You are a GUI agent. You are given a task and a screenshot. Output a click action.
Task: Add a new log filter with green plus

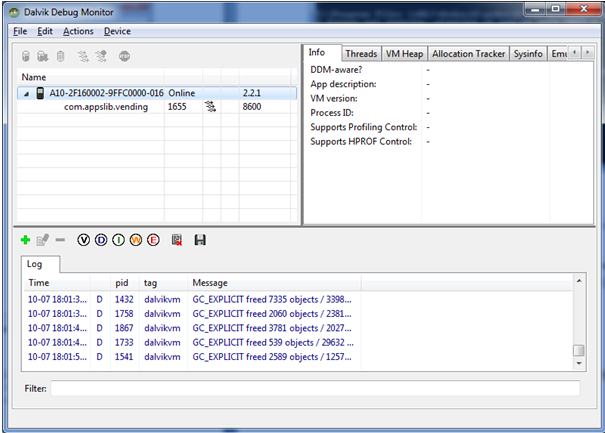coord(25,240)
